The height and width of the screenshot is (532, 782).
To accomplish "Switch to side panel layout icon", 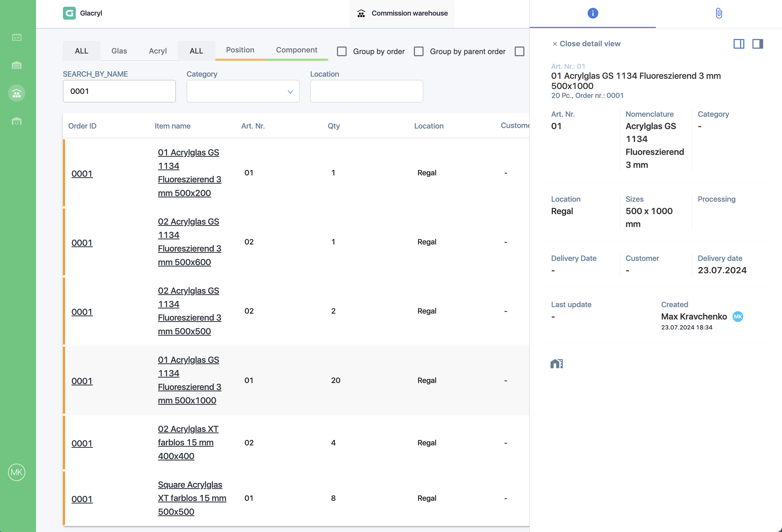I will 758,44.
